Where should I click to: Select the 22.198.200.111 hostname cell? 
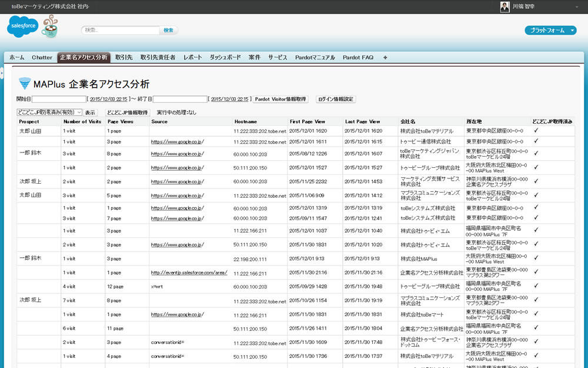(250, 259)
